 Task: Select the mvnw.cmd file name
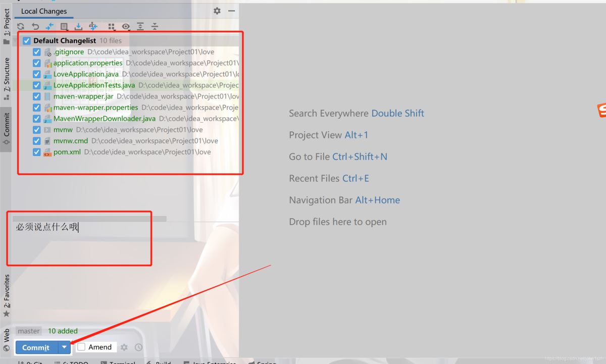tap(71, 141)
